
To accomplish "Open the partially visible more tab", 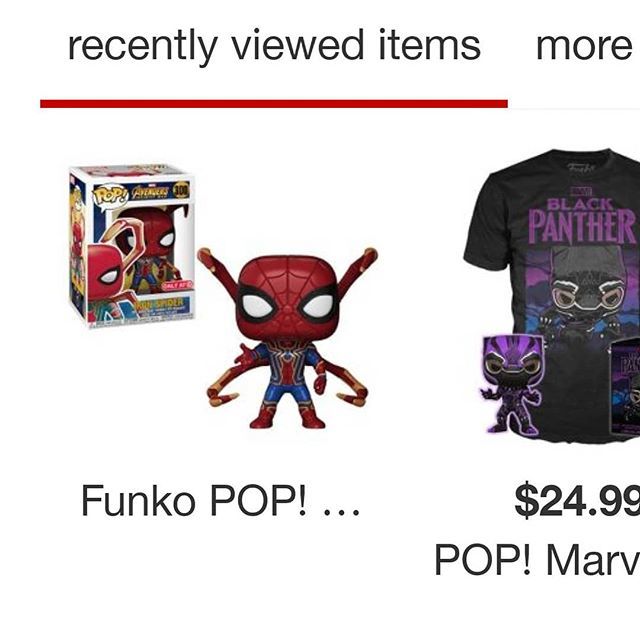I will [x=586, y=46].
